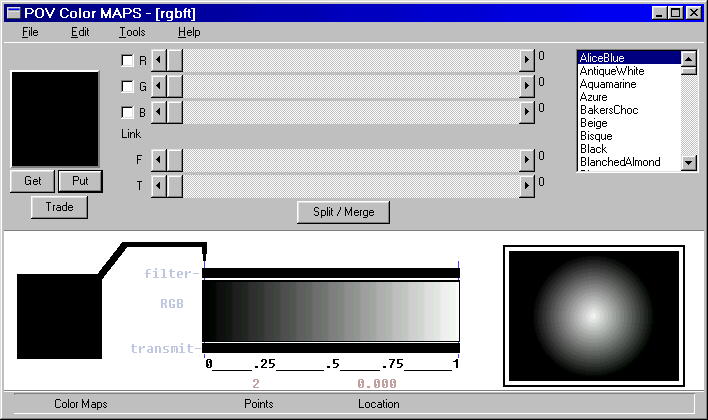Click the Put button
The width and height of the screenshot is (708, 420).
pos(80,181)
